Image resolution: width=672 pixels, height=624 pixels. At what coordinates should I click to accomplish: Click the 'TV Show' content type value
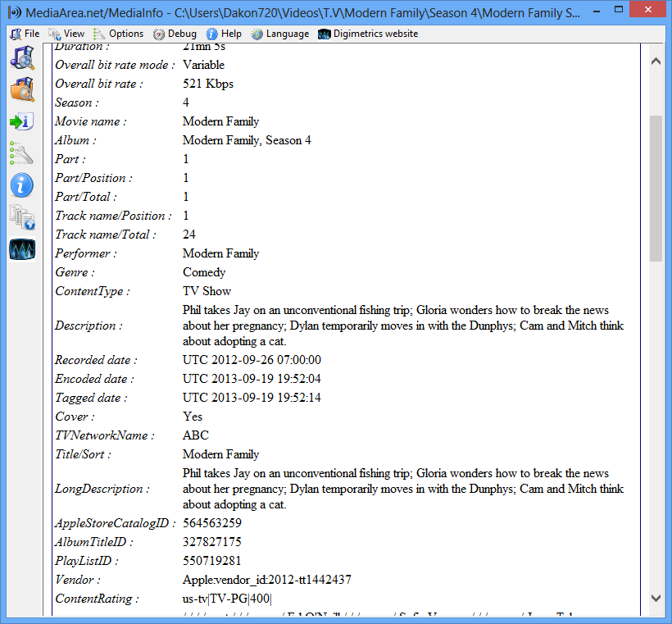click(x=207, y=291)
